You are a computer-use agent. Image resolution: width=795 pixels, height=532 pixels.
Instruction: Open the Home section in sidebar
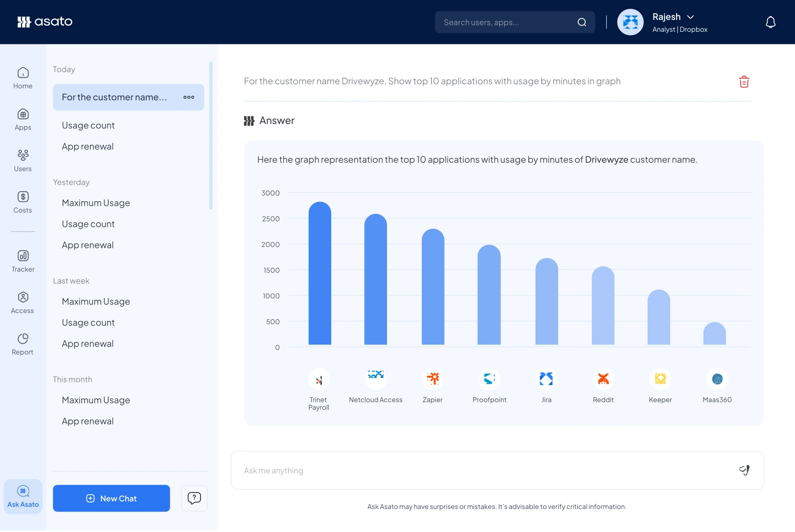pyautogui.click(x=23, y=78)
